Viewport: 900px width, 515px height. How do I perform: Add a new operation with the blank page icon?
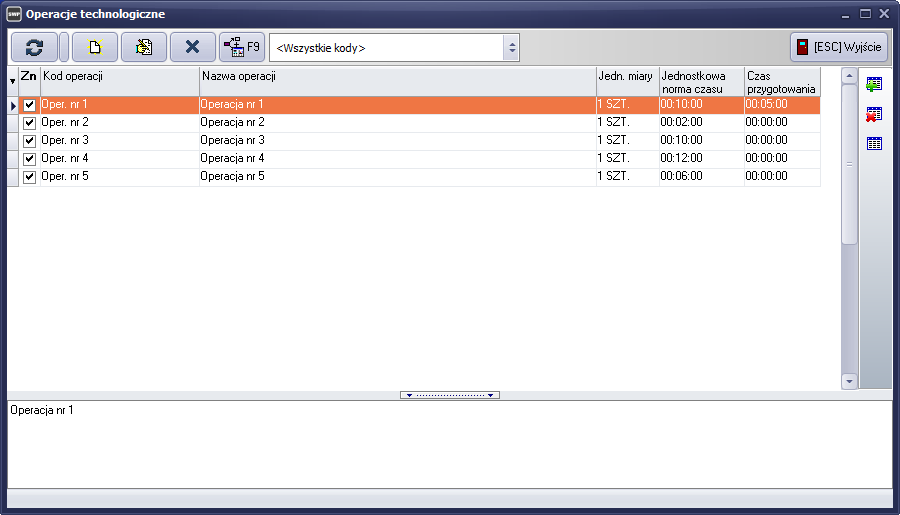coord(95,47)
